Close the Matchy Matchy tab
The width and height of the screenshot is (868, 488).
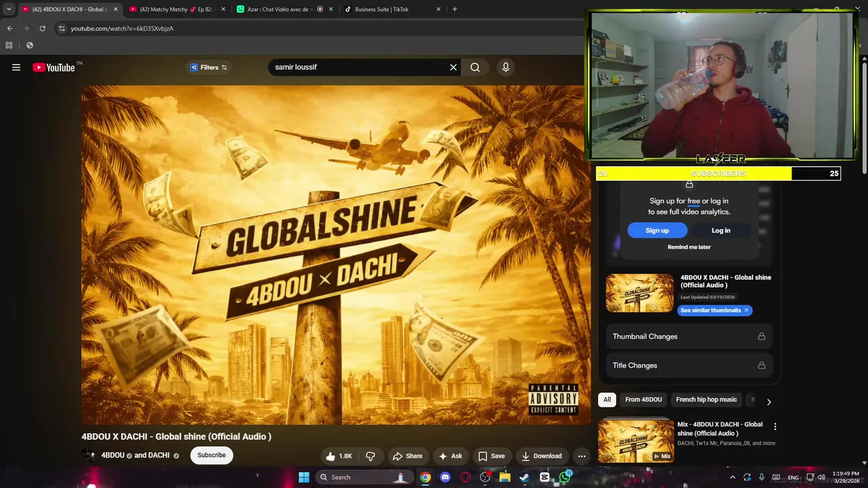(x=223, y=9)
